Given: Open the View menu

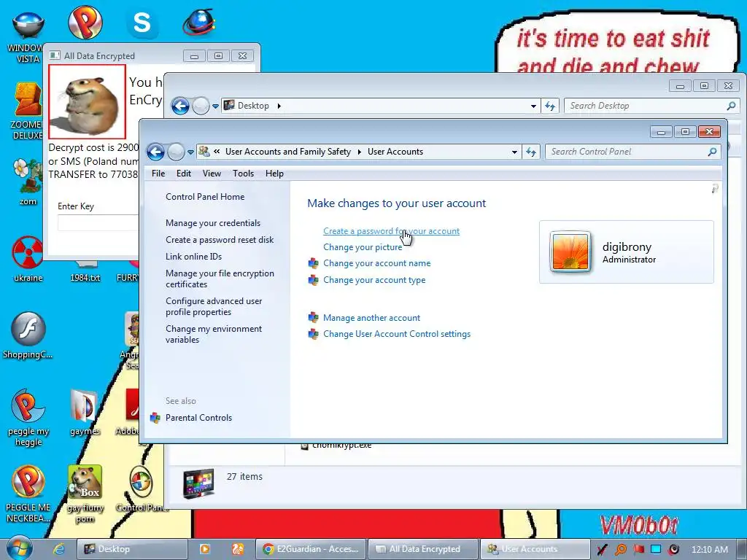Looking at the screenshot, I should (x=212, y=174).
